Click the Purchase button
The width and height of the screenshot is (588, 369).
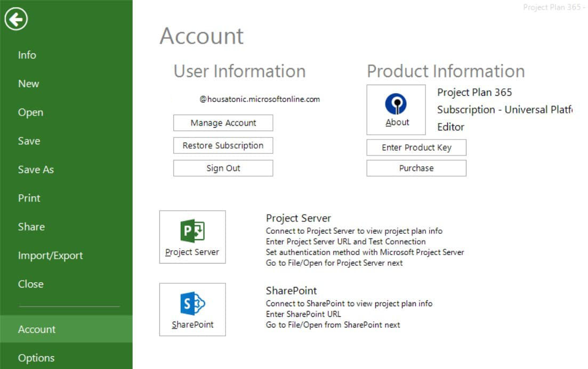(x=416, y=168)
